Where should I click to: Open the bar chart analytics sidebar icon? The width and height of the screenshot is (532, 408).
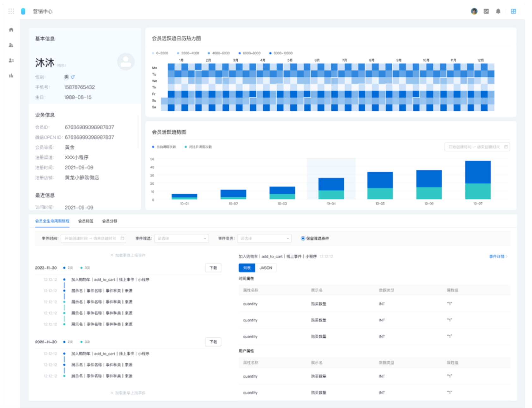click(x=11, y=76)
